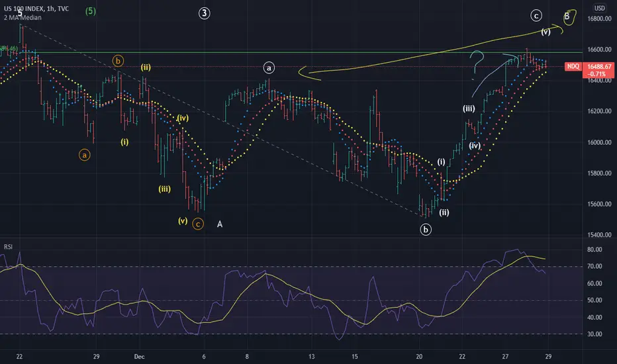Image resolution: width=617 pixels, height=364 pixels.
Task: Select the white circled b wave label
Action: 426,230
